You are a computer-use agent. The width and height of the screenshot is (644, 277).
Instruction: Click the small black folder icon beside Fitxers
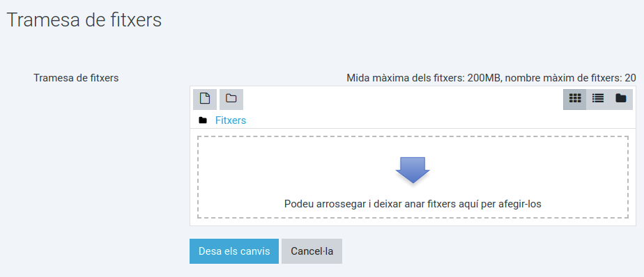point(203,120)
